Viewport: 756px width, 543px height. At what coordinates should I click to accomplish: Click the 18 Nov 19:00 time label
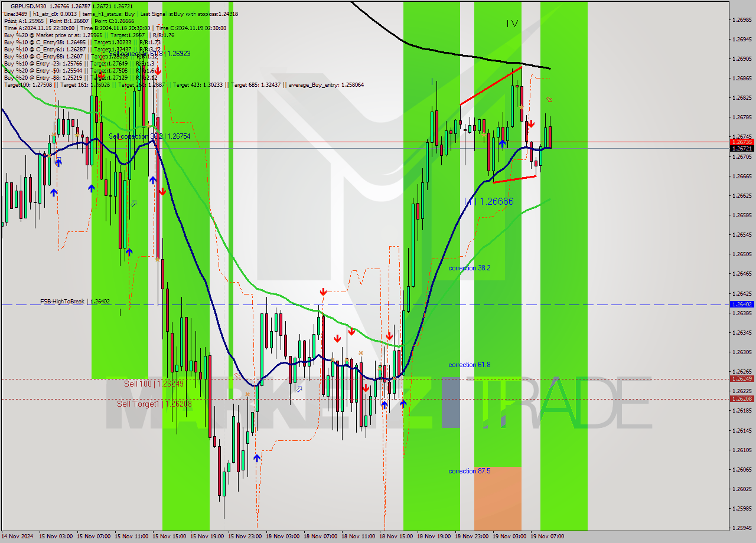click(x=433, y=537)
